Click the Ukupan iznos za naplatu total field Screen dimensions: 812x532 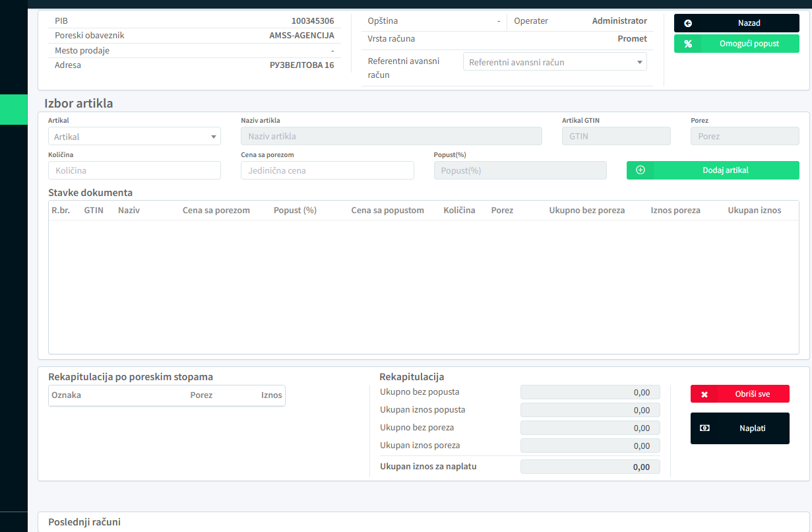click(x=590, y=467)
